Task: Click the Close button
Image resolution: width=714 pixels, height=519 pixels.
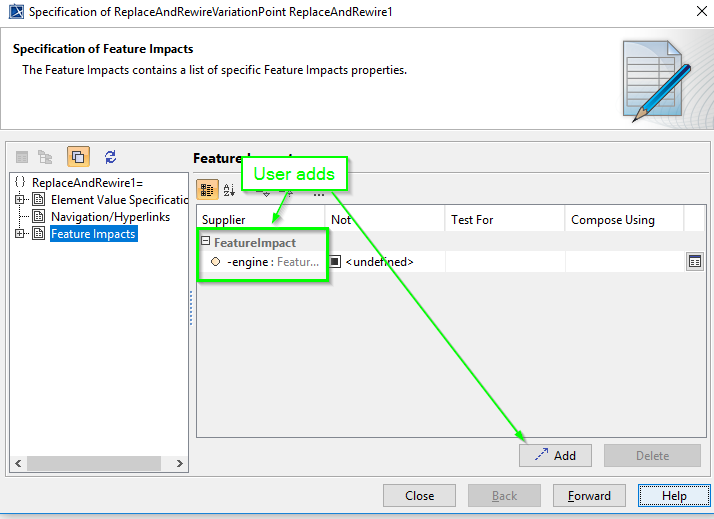Action: pos(419,495)
